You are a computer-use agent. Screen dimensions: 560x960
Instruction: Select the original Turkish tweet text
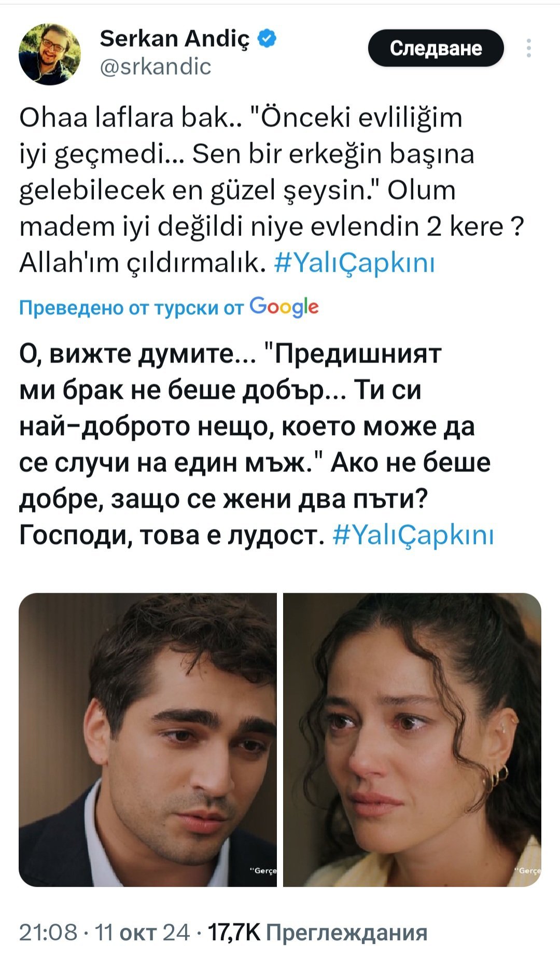[x=272, y=190]
